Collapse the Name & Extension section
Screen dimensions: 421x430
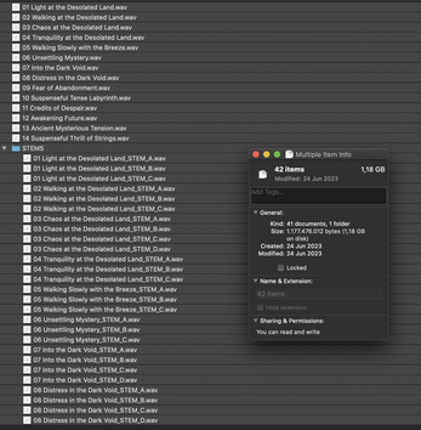click(x=255, y=281)
